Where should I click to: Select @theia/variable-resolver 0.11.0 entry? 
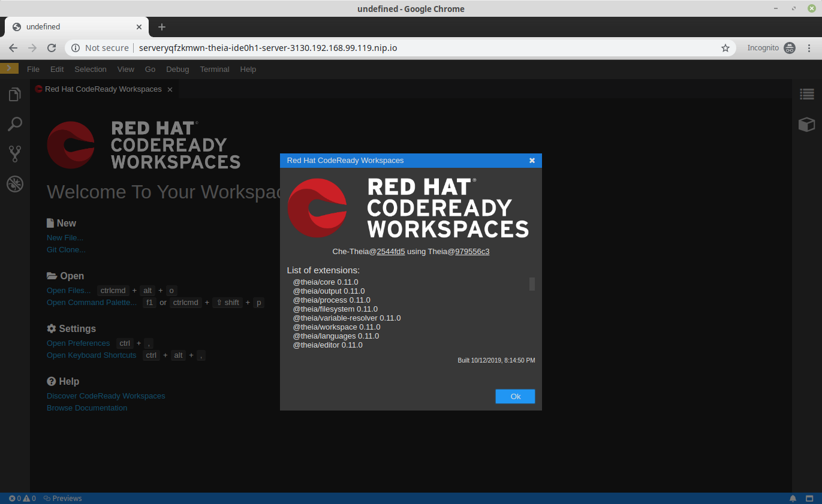(x=347, y=318)
